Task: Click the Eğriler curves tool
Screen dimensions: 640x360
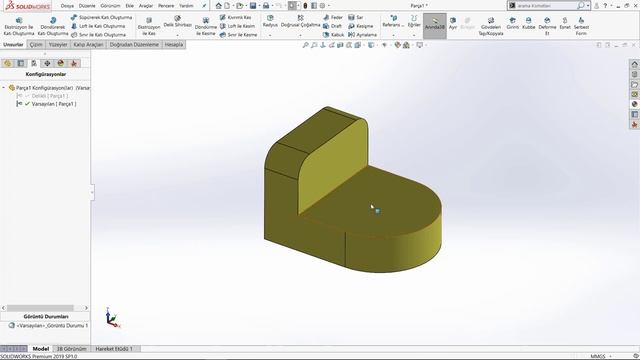Action: coord(414,22)
